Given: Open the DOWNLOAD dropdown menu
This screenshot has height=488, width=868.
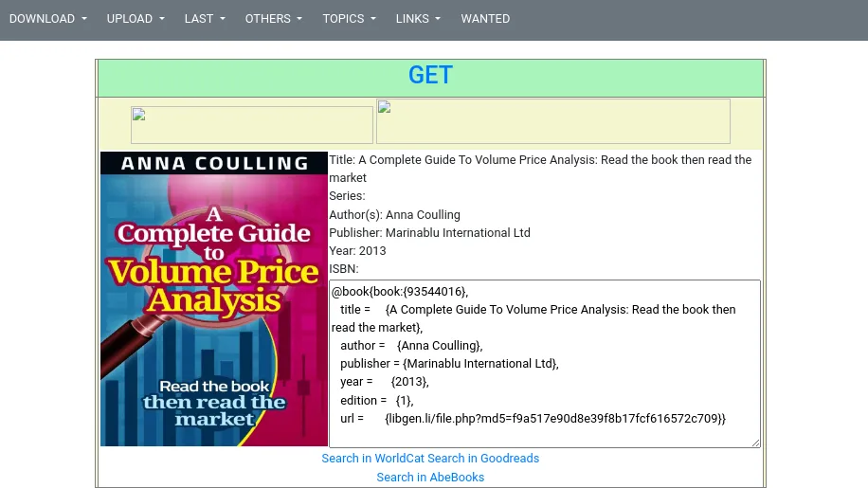Looking at the screenshot, I should pyautogui.click(x=48, y=19).
